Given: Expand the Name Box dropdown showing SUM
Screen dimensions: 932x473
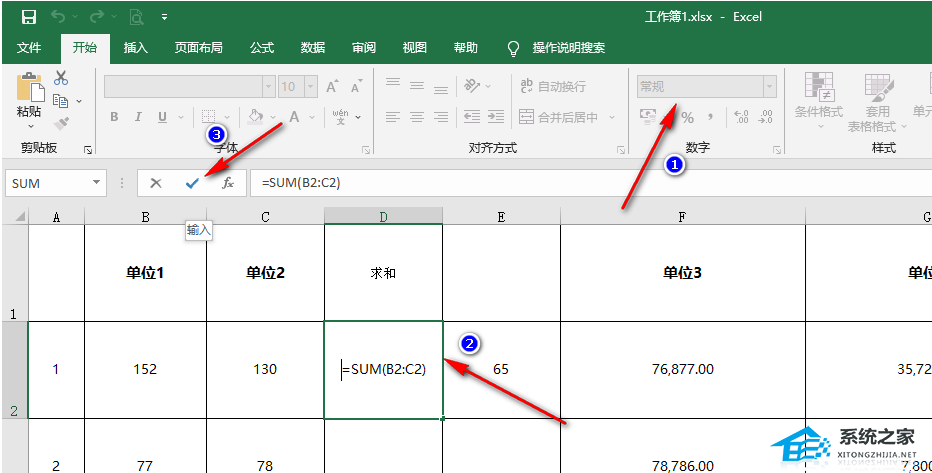Looking at the screenshot, I should [x=97, y=183].
